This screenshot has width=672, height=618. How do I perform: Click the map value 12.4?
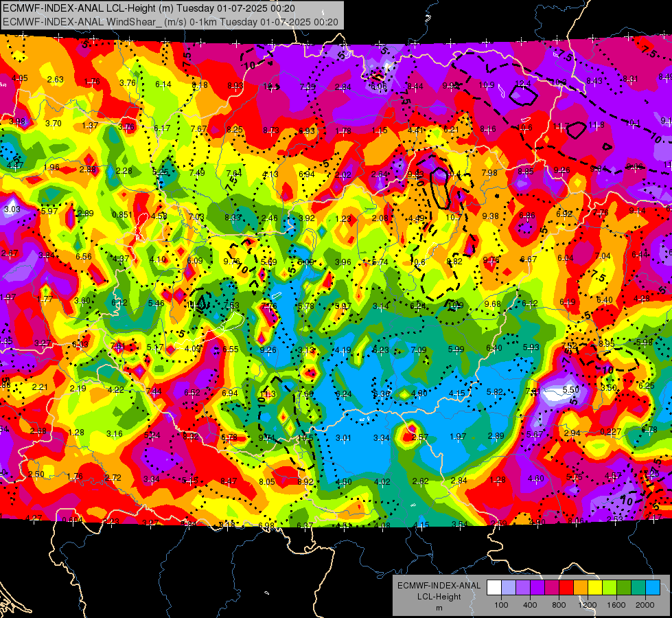[x=522, y=84]
